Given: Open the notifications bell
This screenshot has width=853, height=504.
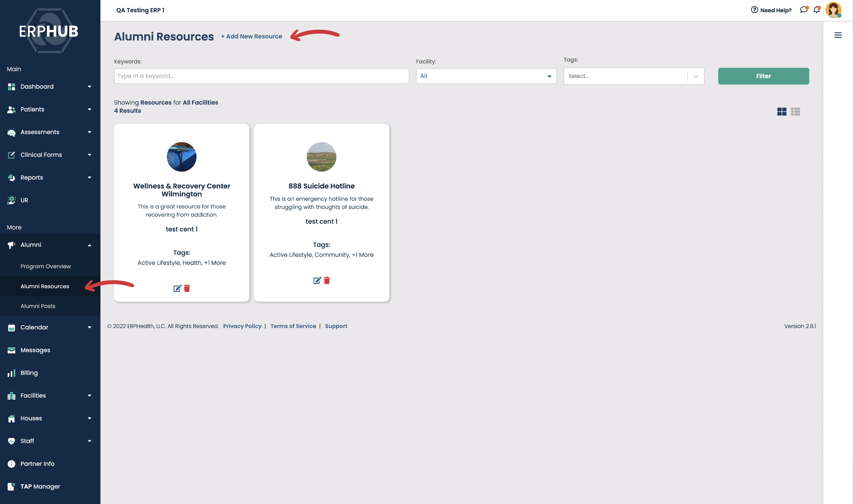Looking at the screenshot, I should pos(816,10).
